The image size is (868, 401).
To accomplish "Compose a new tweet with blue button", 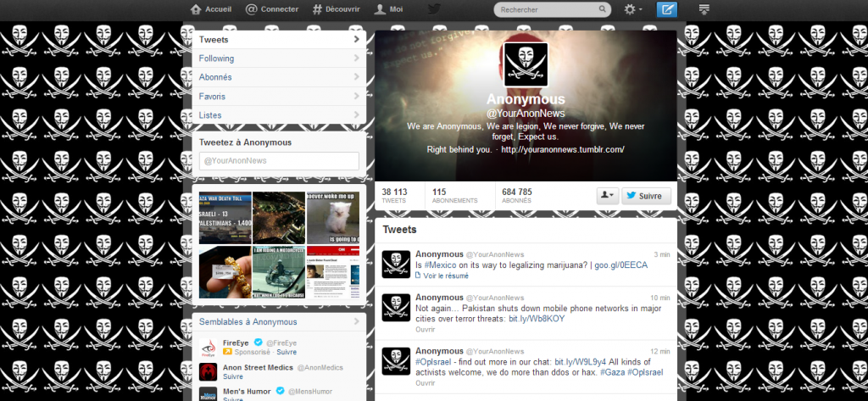I will point(667,9).
